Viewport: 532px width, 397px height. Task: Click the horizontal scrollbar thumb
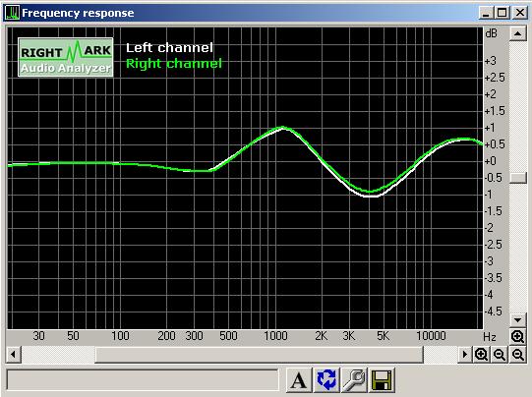coord(259,355)
